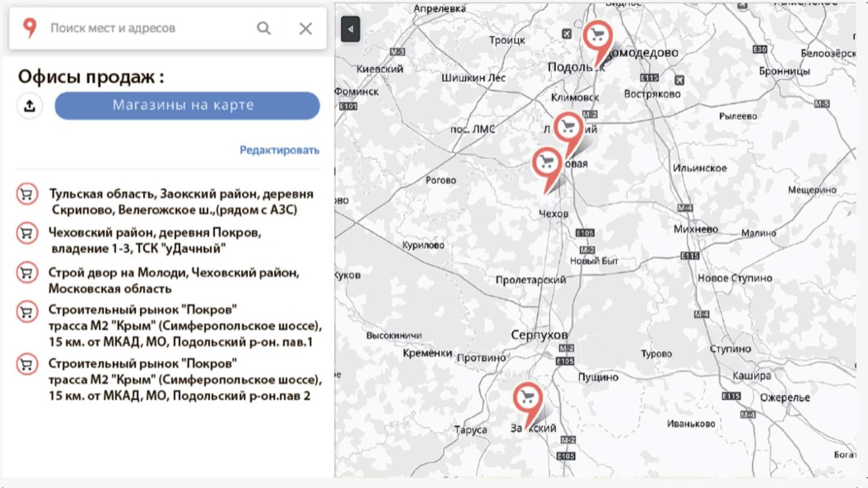
Task: Select Строительный рынок Покров пав 2 entry
Action: (185, 380)
